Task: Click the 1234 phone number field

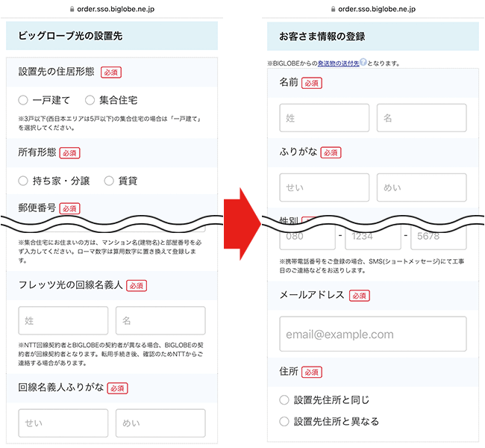Action: (x=373, y=237)
